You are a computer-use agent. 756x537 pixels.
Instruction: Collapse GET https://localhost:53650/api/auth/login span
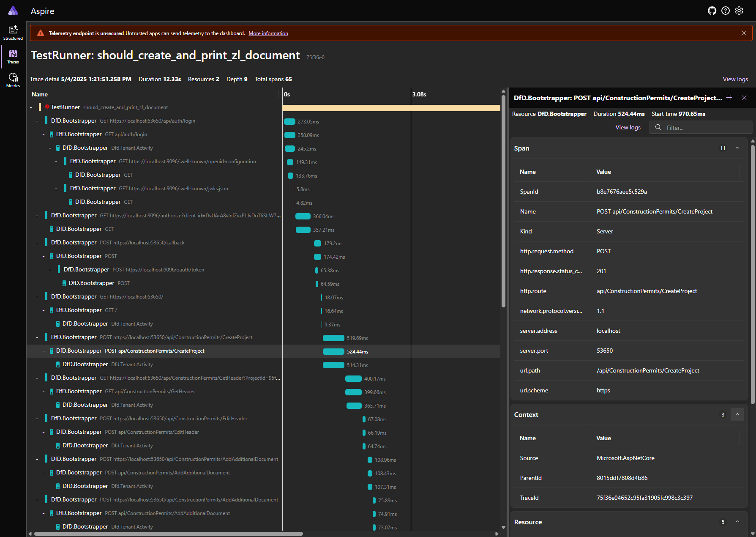38,121
